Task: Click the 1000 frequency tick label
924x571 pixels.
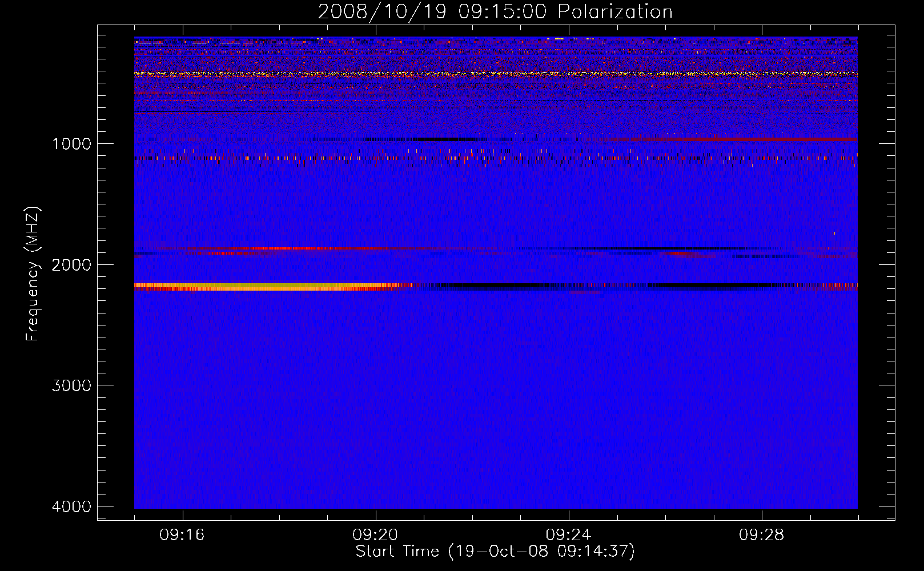Action: pos(71,144)
